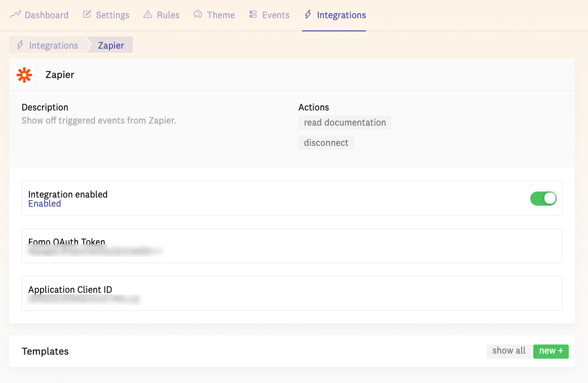Open the Dashboard tab
The width and height of the screenshot is (588, 383).
(x=40, y=15)
